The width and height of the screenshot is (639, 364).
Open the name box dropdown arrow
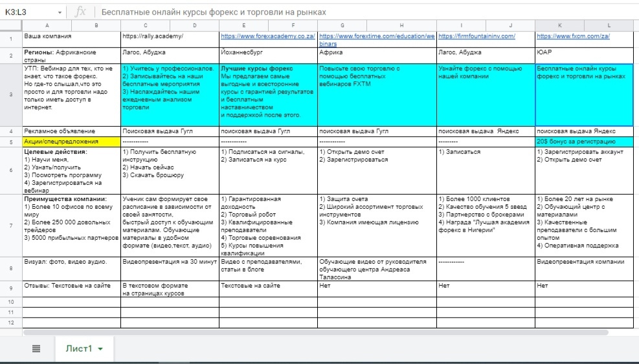pyautogui.click(x=60, y=12)
